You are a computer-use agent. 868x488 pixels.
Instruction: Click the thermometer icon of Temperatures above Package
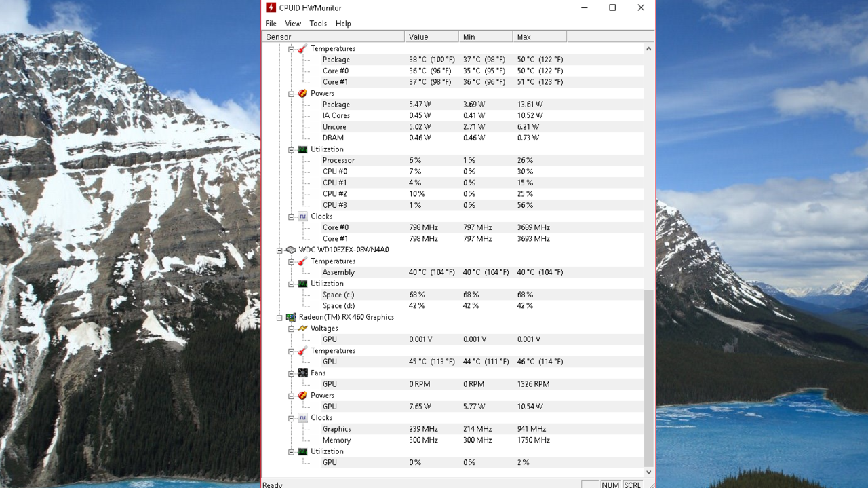pyautogui.click(x=302, y=48)
